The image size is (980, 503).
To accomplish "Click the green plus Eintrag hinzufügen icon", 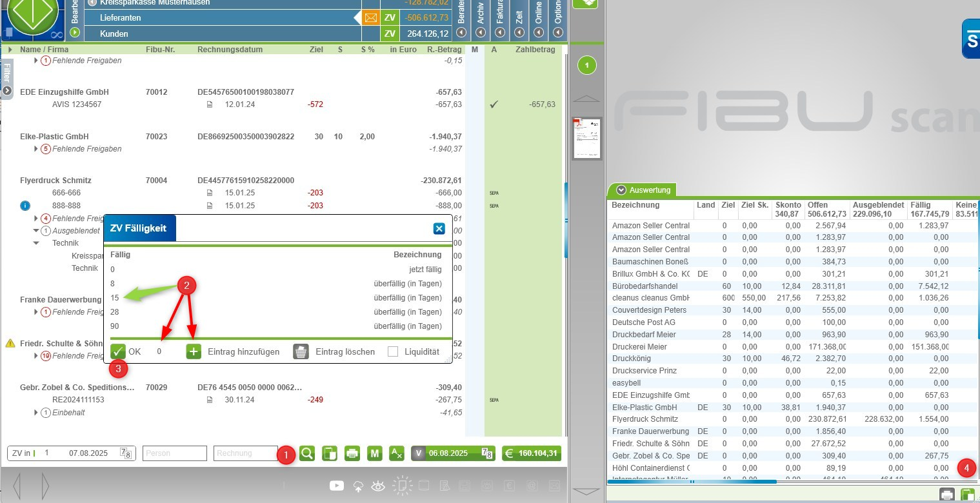I will [x=194, y=351].
